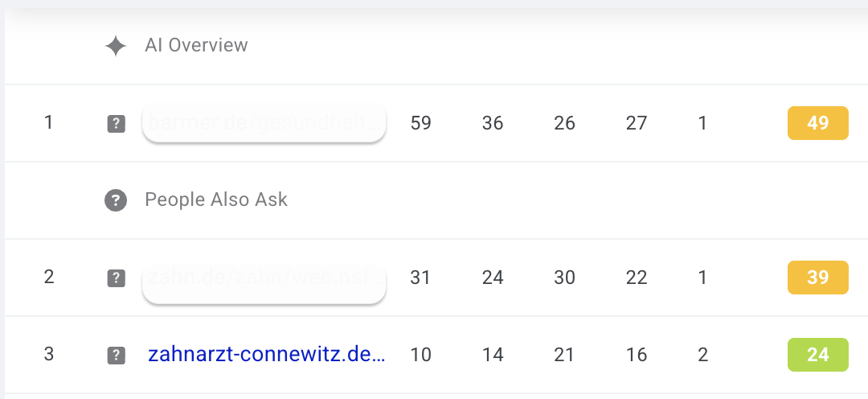
Task: Click the value 27 in row 1
Action: click(636, 124)
